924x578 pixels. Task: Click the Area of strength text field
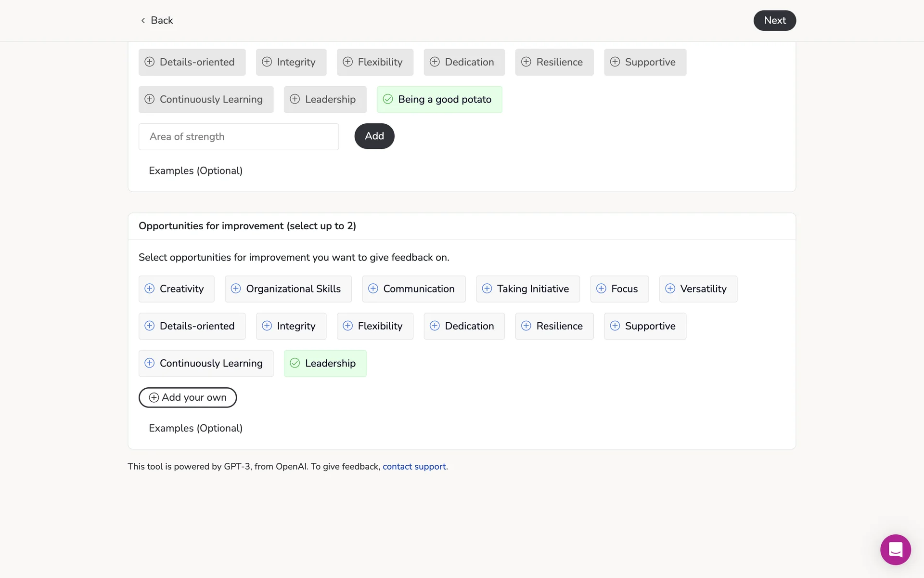[x=239, y=137]
